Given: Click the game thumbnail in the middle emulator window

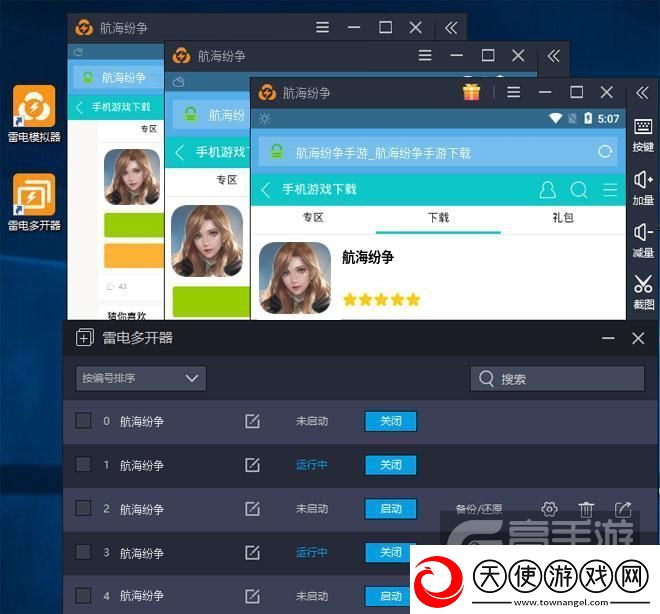Looking at the screenshot, I should [207, 241].
